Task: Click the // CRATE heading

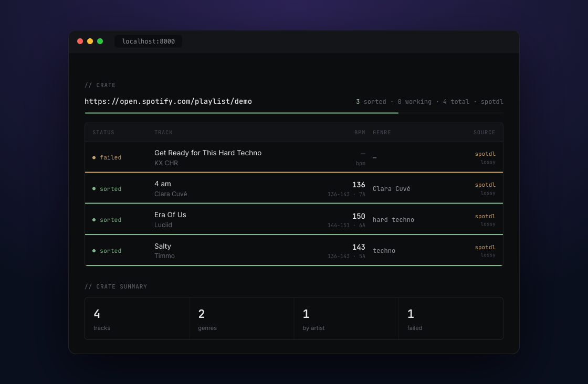Action: click(100, 86)
